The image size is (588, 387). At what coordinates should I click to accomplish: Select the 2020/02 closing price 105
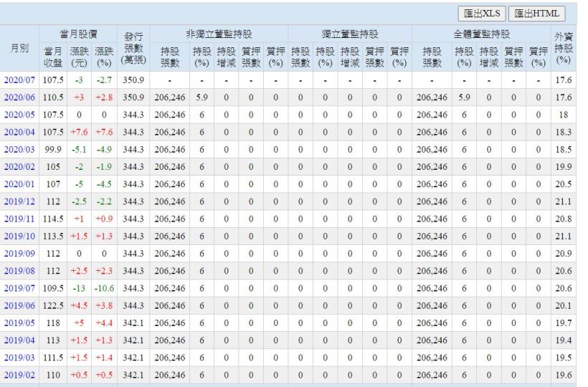53,167
